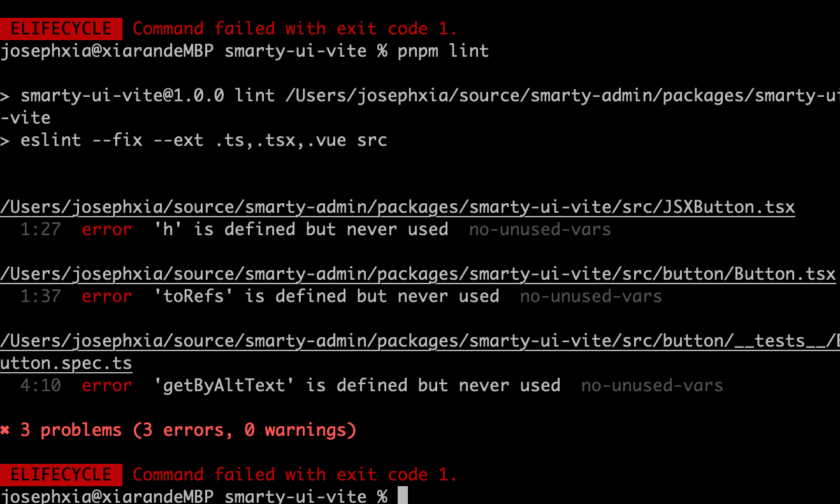Click the bottom ELIFECYCLE red badge
This screenshot has width=840, height=504.
(x=61, y=475)
